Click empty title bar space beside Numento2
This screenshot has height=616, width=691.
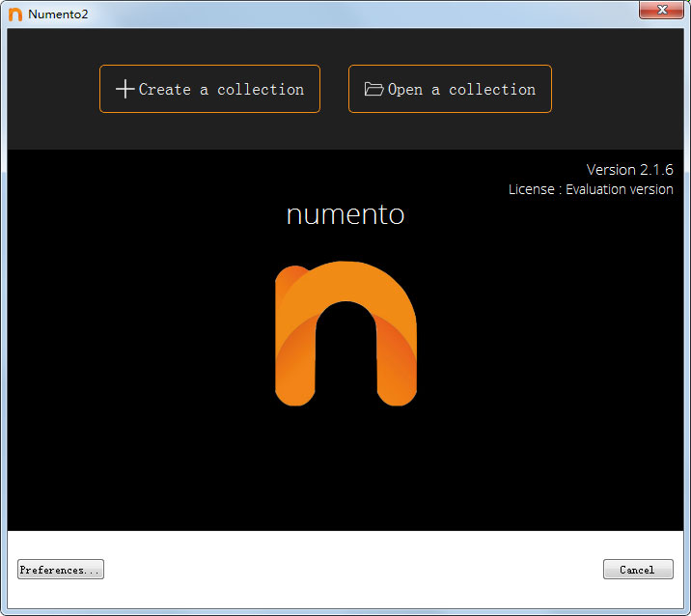pyautogui.click(x=338, y=14)
